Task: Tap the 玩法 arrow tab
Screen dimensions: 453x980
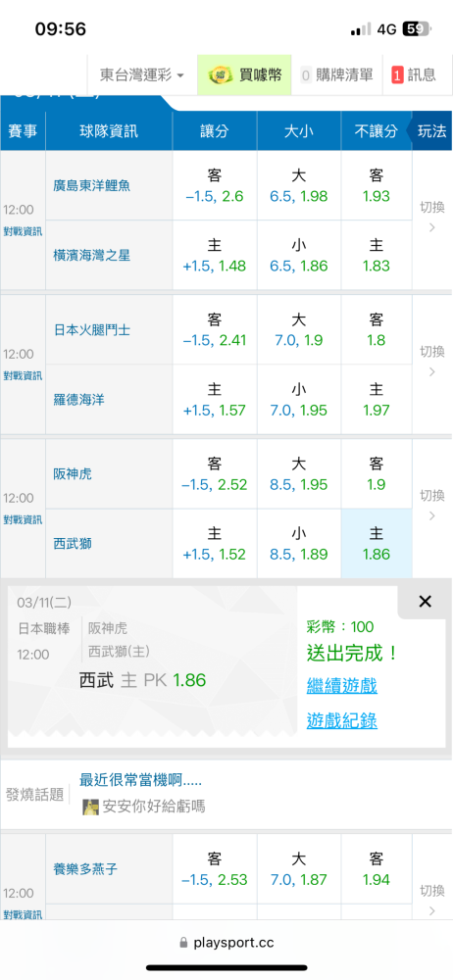Action: 431,131
